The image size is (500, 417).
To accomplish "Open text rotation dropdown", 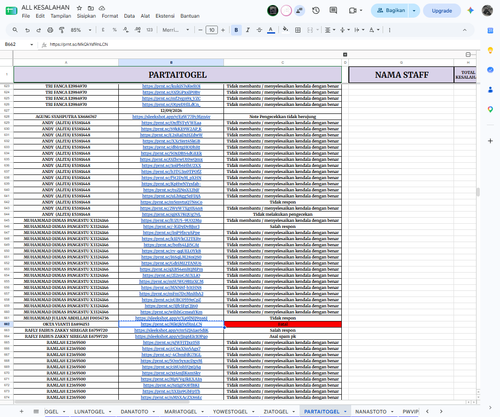I will point(374,30).
